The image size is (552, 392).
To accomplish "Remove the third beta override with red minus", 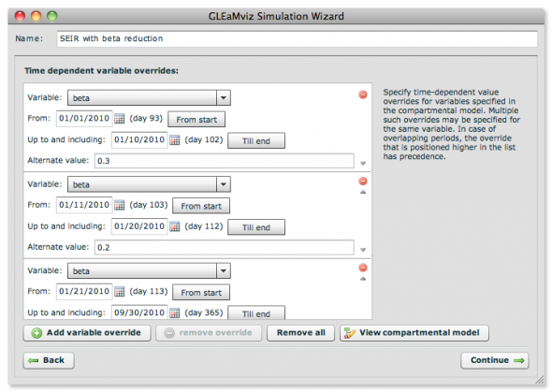I will tap(363, 268).
